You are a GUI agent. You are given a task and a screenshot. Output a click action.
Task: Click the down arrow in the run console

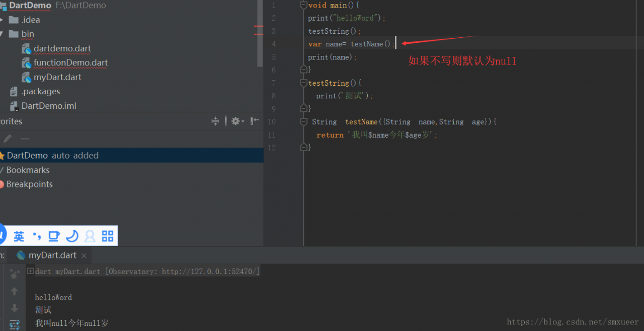(14, 308)
